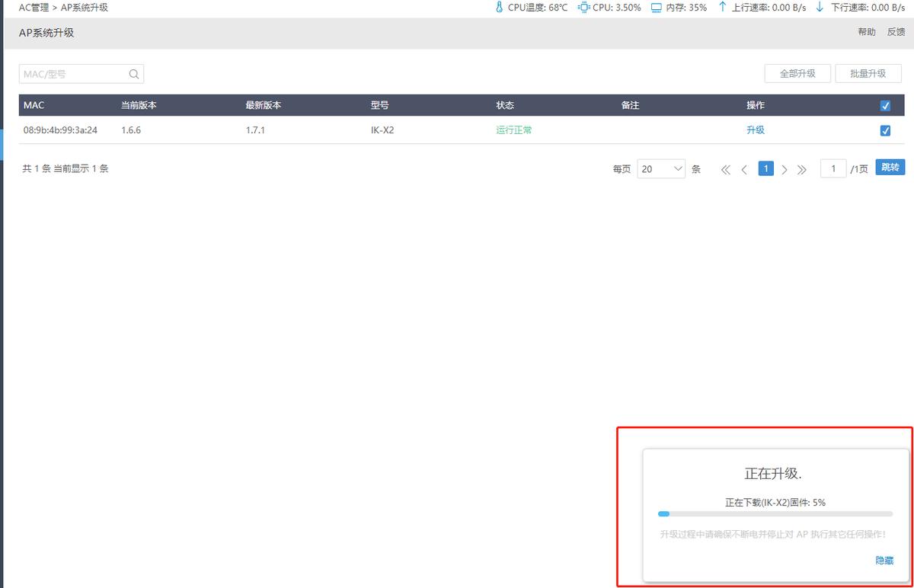Click the 反馈 feedback option
Viewport: 914px width, 588px height.
point(896,32)
